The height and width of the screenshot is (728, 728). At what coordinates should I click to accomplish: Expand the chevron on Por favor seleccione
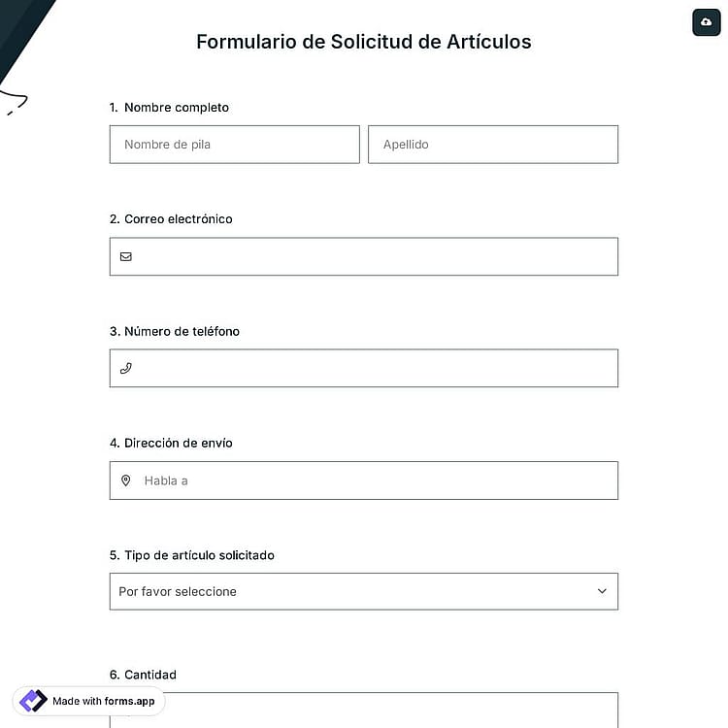click(x=602, y=591)
